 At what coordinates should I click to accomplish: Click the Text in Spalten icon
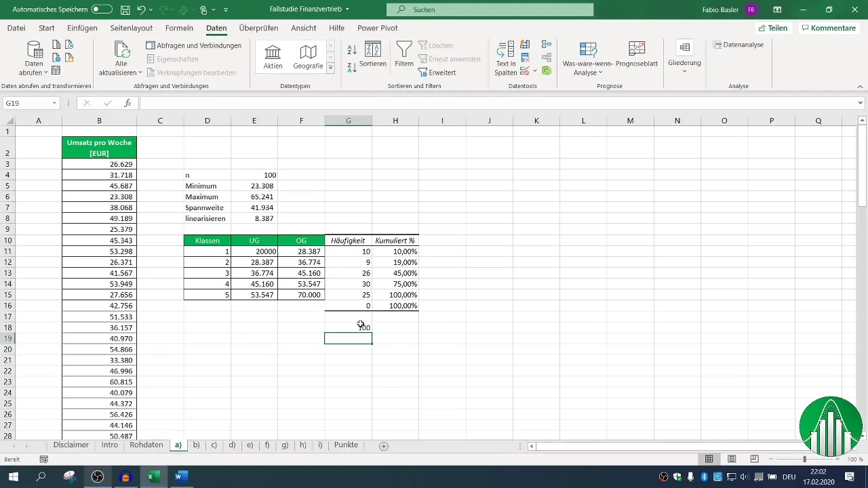tap(506, 50)
